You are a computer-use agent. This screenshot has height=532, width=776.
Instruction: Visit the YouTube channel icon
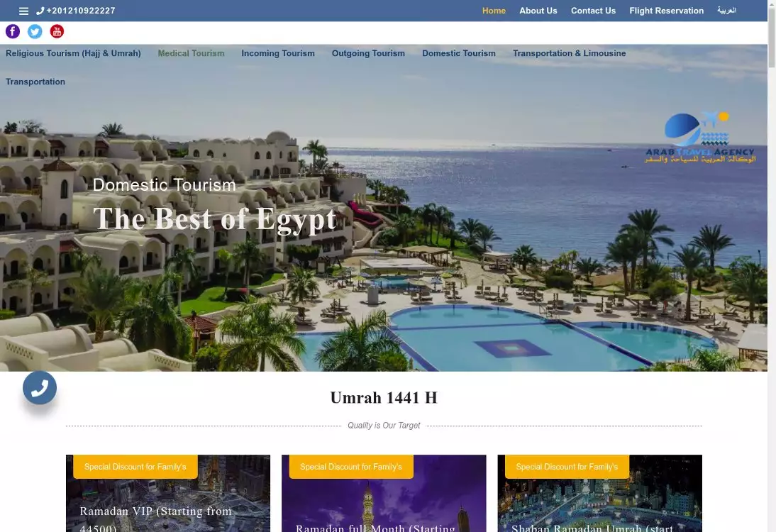click(57, 31)
